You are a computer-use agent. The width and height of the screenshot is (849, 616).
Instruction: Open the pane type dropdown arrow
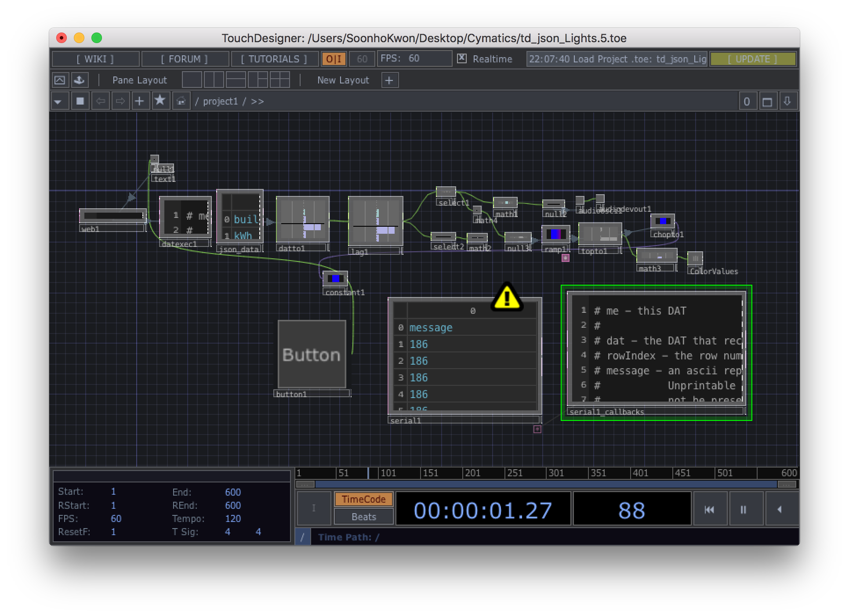[58, 101]
